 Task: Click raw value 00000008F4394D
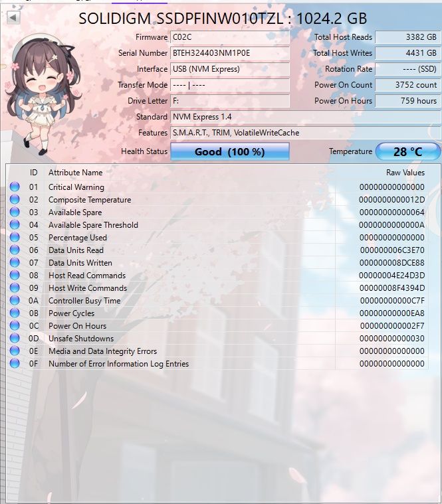(391, 288)
